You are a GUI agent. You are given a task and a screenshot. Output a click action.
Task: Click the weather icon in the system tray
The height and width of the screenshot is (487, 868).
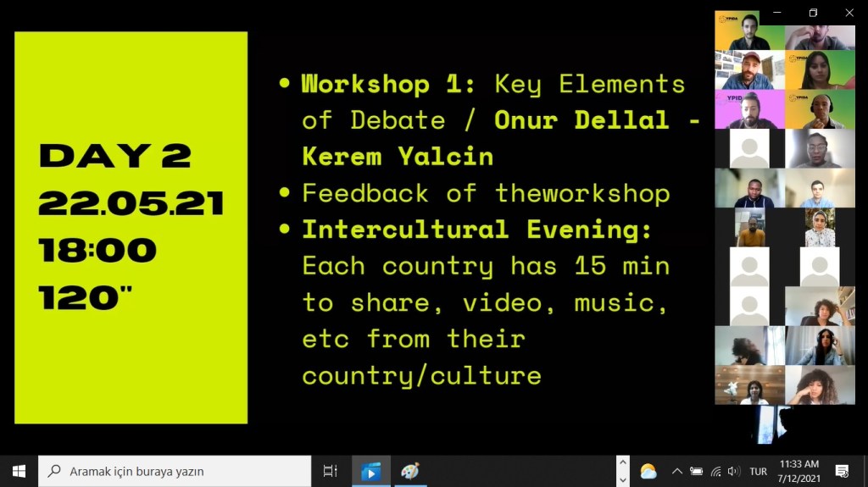pos(648,471)
